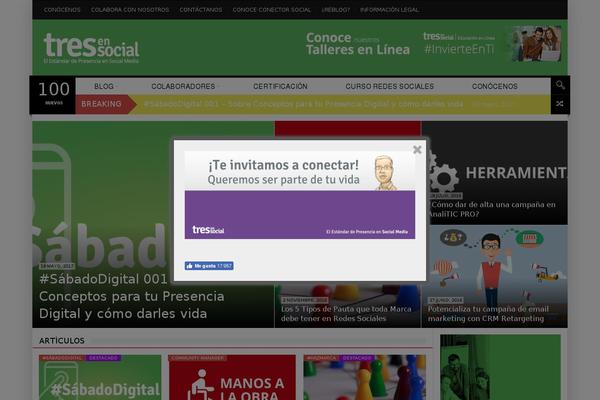Open the #SábadoDigital 001 featured article title
The image size is (600, 400).
(x=132, y=296)
